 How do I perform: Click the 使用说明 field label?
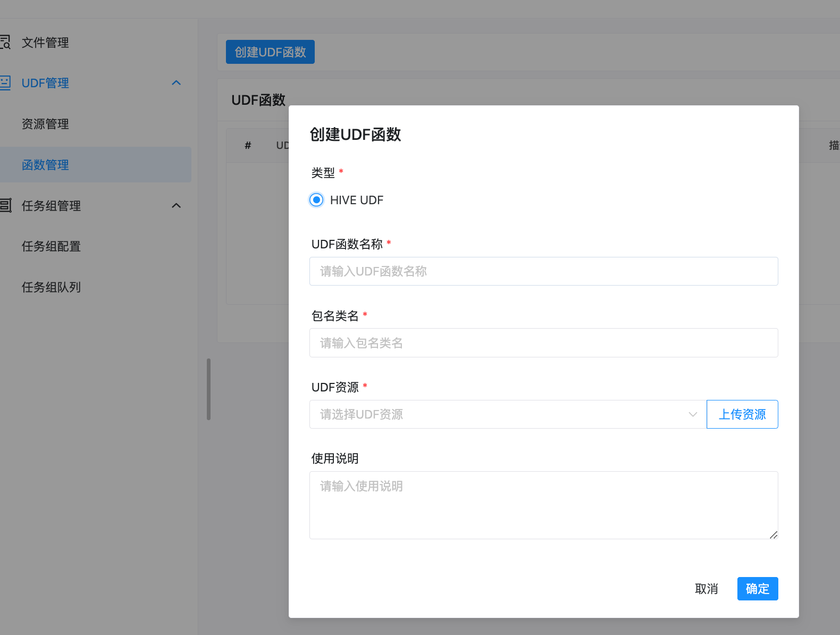(335, 458)
